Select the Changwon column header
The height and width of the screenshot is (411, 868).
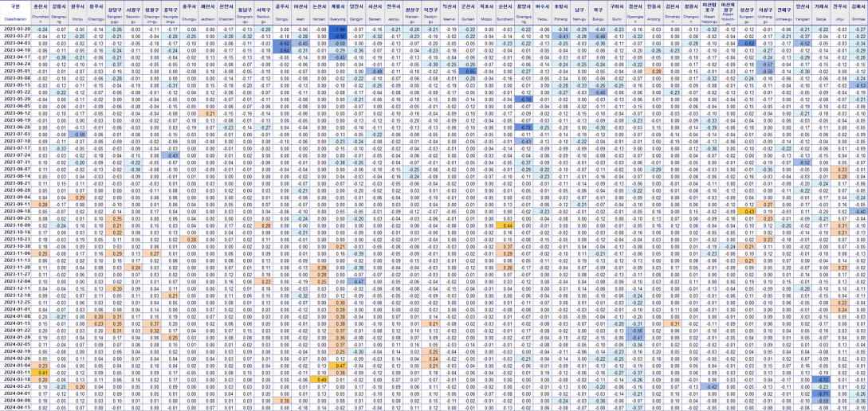tap(690, 14)
